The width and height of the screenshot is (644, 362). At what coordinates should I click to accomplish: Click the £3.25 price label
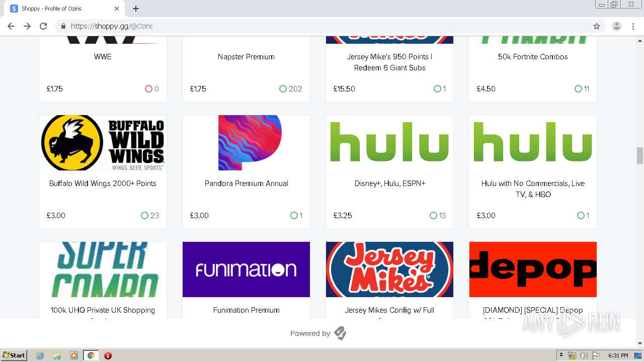click(x=343, y=216)
